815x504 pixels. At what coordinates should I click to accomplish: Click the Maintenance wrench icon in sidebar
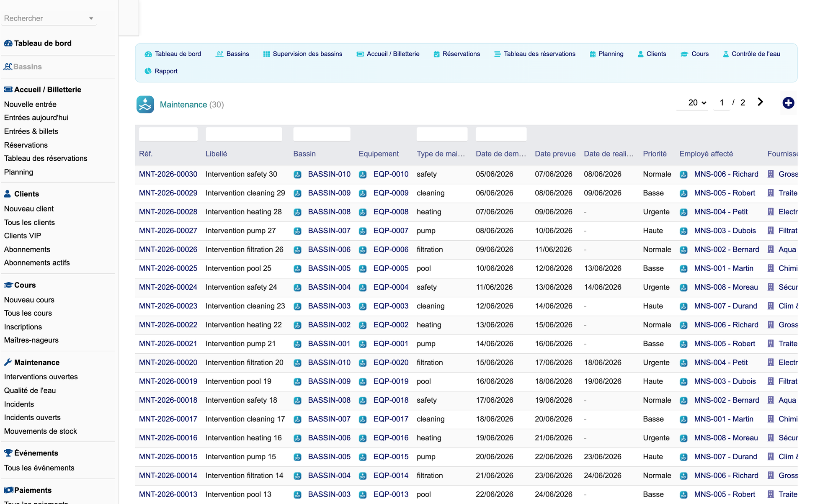pyautogui.click(x=8, y=362)
